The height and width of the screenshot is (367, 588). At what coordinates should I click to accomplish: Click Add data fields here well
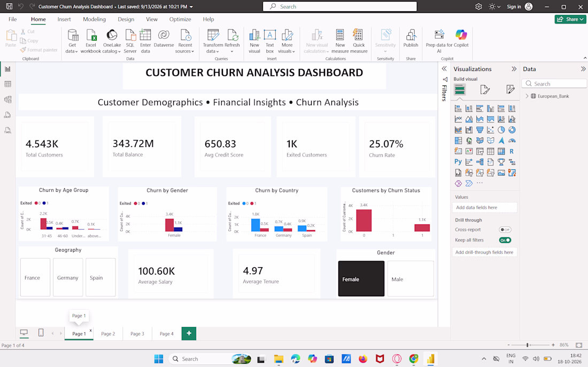point(484,207)
